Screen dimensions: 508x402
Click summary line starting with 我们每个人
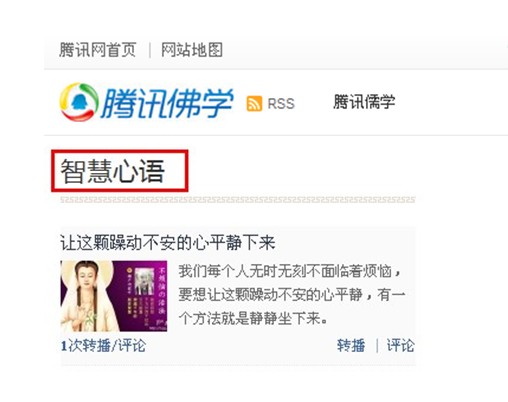coord(289,271)
